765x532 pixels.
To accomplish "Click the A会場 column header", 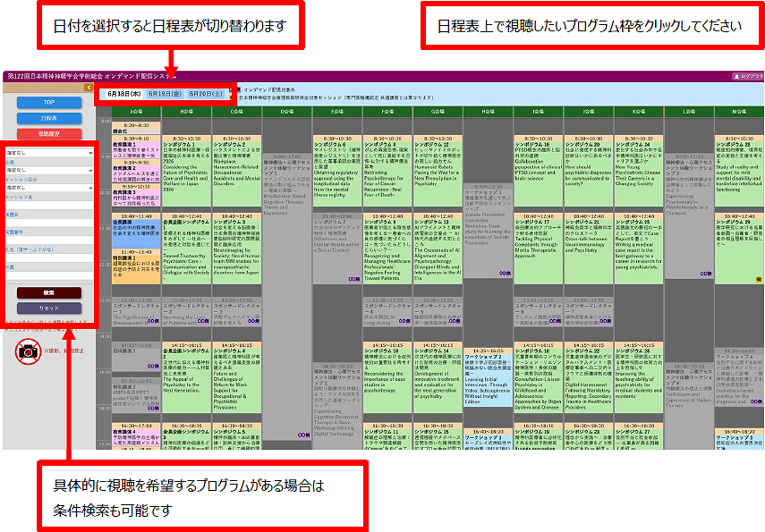I will (x=136, y=112).
